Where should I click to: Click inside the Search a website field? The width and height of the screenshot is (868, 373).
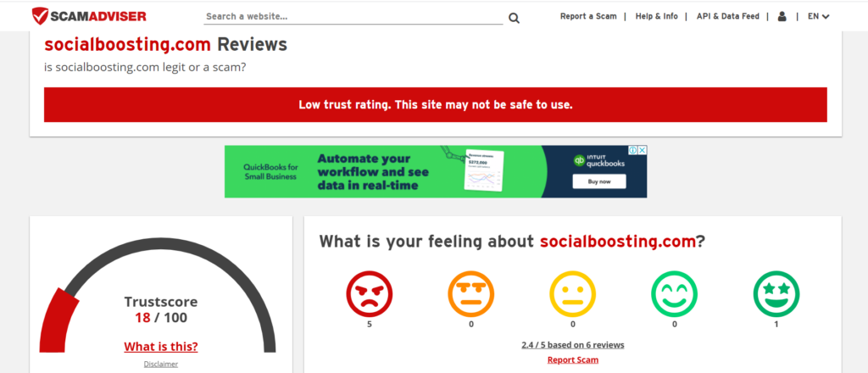pyautogui.click(x=353, y=17)
